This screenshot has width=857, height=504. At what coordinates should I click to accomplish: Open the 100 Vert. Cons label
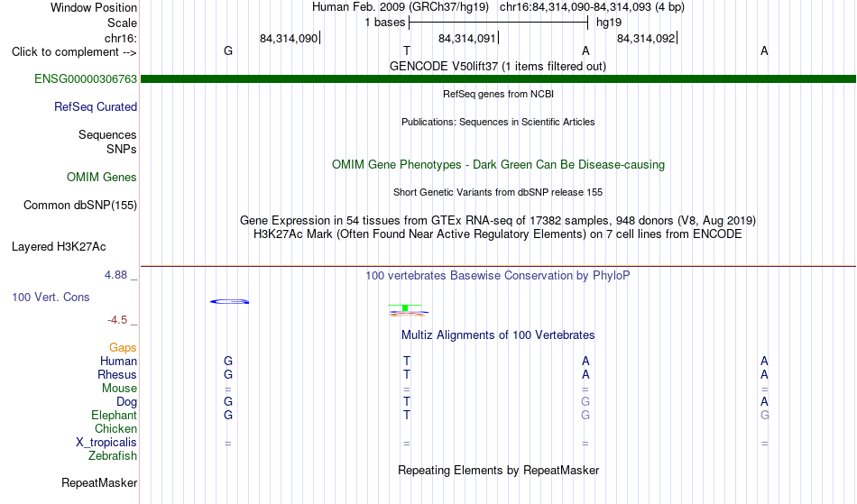[51, 297]
